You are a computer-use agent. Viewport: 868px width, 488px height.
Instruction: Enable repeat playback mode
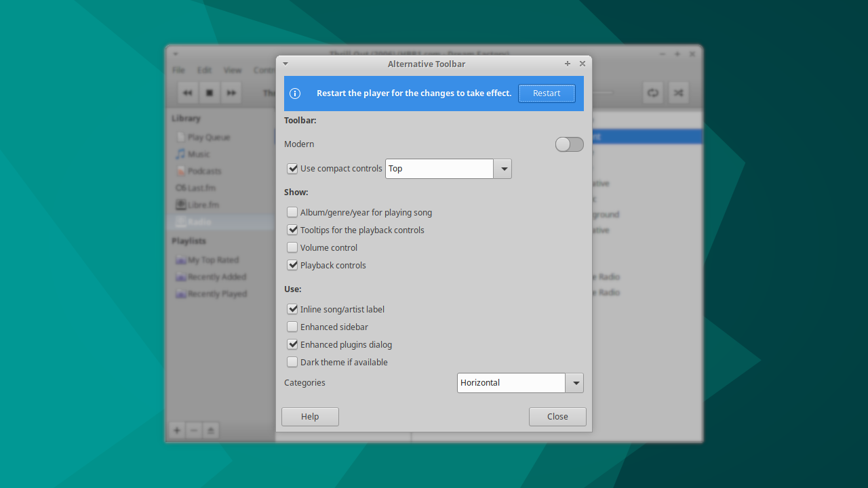coord(652,93)
